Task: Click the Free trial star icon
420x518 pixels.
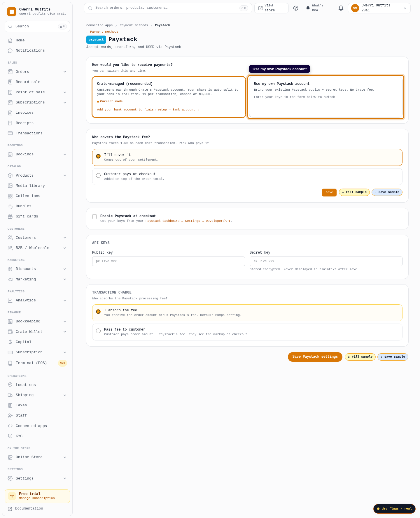Action: [12, 496]
